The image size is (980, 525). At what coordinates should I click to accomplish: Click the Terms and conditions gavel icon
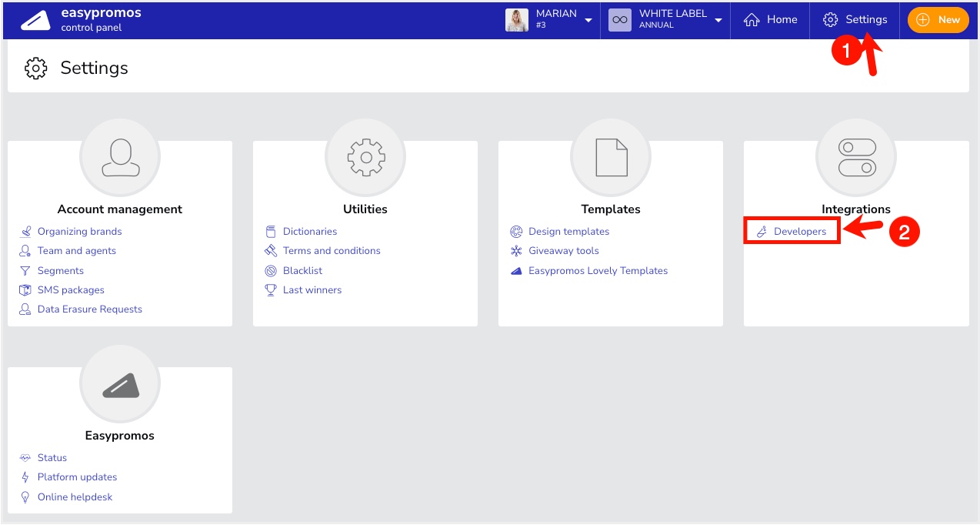(x=271, y=251)
